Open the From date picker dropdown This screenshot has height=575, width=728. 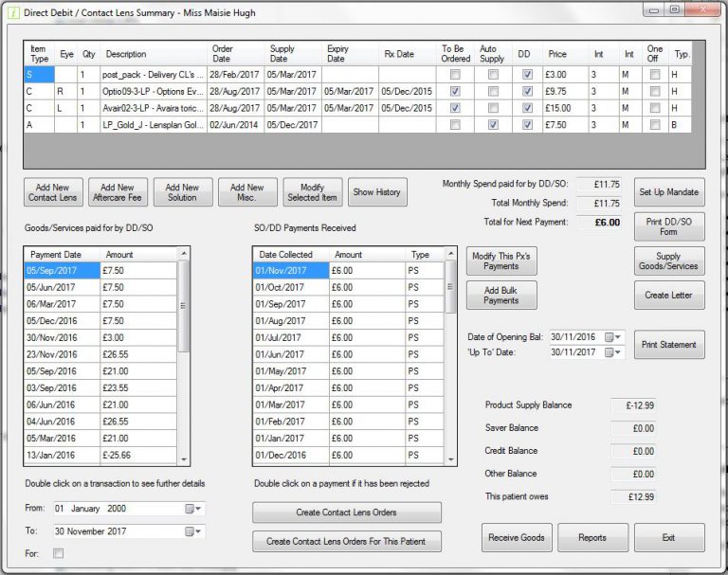click(193, 509)
